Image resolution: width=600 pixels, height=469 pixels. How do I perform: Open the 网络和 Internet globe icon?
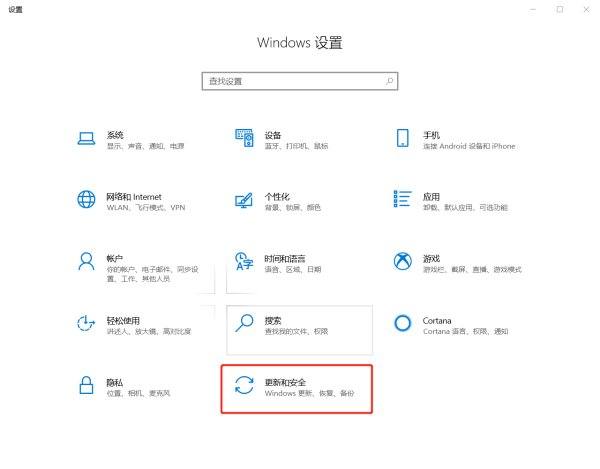pyautogui.click(x=86, y=199)
